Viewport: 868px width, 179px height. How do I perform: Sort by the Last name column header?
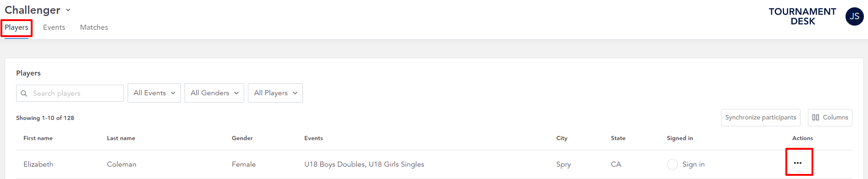(x=121, y=138)
